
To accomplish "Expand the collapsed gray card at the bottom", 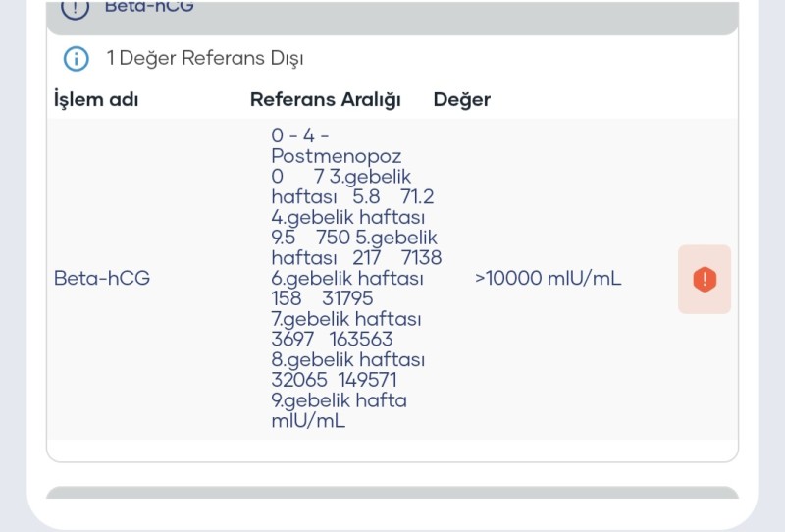I will click(392, 493).
